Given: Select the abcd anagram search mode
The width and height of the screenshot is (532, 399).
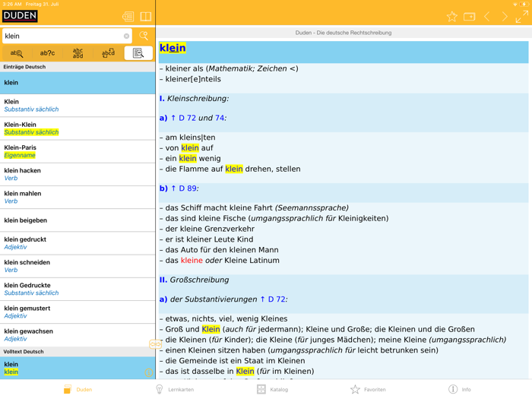Looking at the screenshot, I should 108,53.
